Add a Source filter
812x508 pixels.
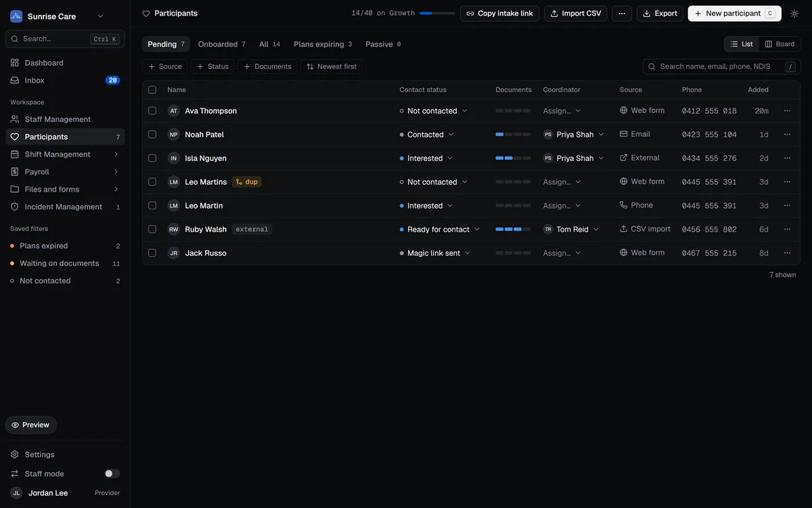click(x=165, y=66)
